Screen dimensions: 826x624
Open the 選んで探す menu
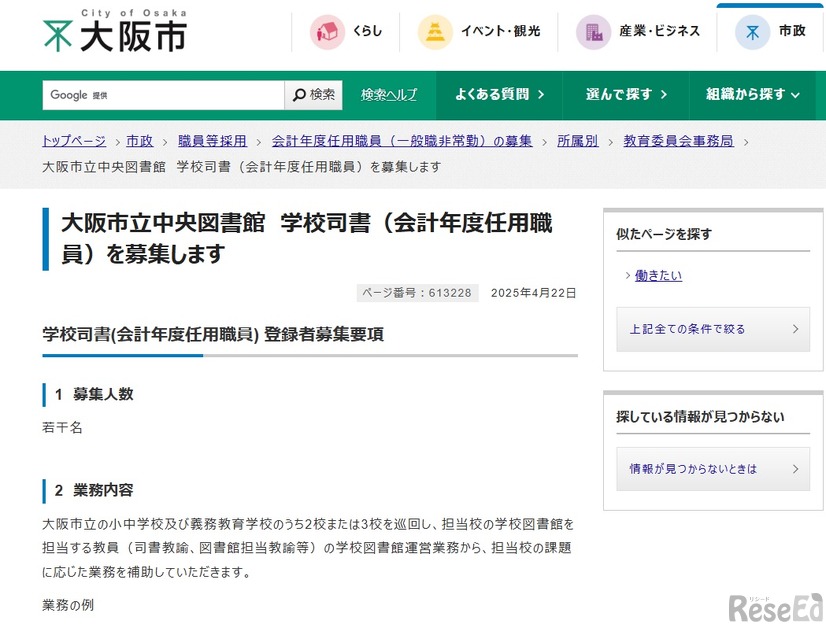click(x=624, y=95)
